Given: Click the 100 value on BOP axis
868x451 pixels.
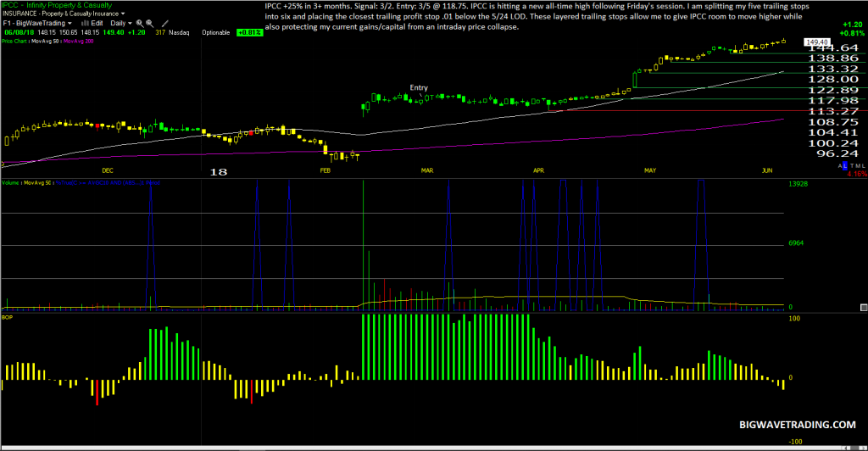Looking at the screenshot, I should click(794, 318).
